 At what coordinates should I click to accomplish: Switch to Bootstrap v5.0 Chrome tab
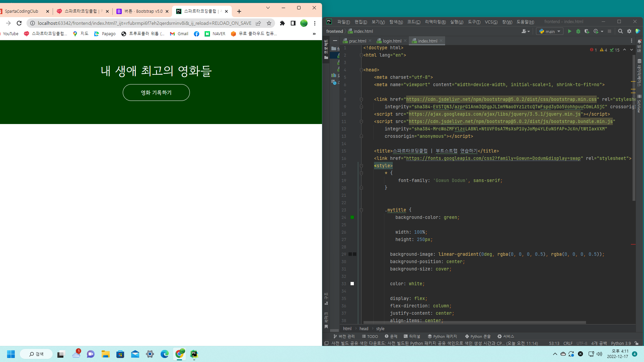coord(143,11)
